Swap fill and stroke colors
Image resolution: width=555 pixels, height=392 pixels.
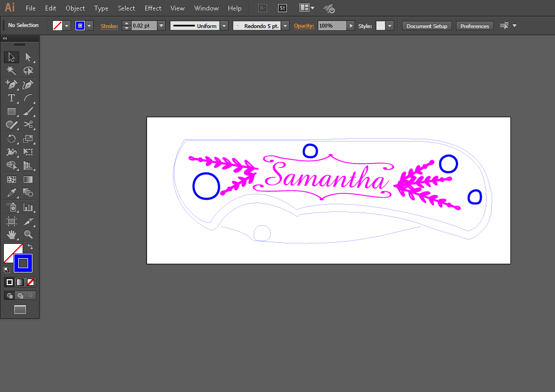pyautogui.click(x=30, y=247)
